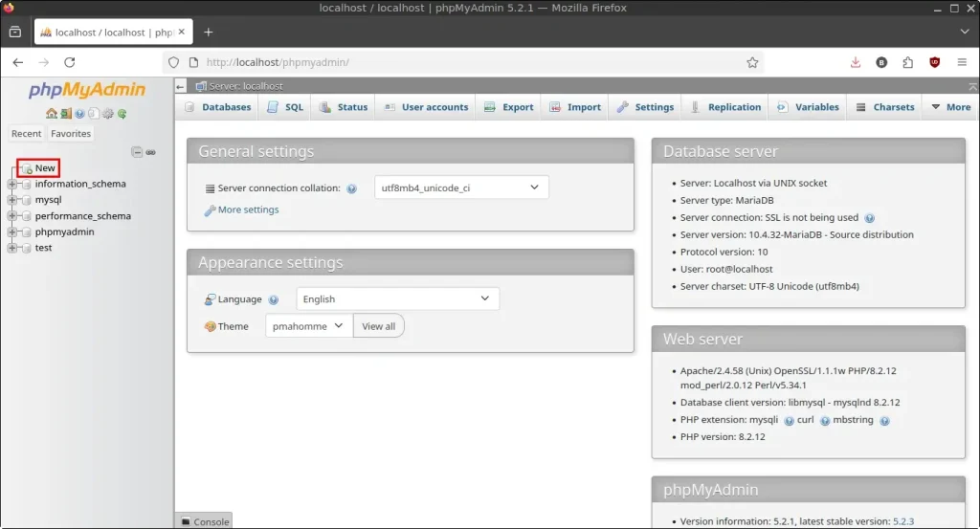Open server connection collation dropdown
The height and width of the screenshot is (529, 980).
461,187
